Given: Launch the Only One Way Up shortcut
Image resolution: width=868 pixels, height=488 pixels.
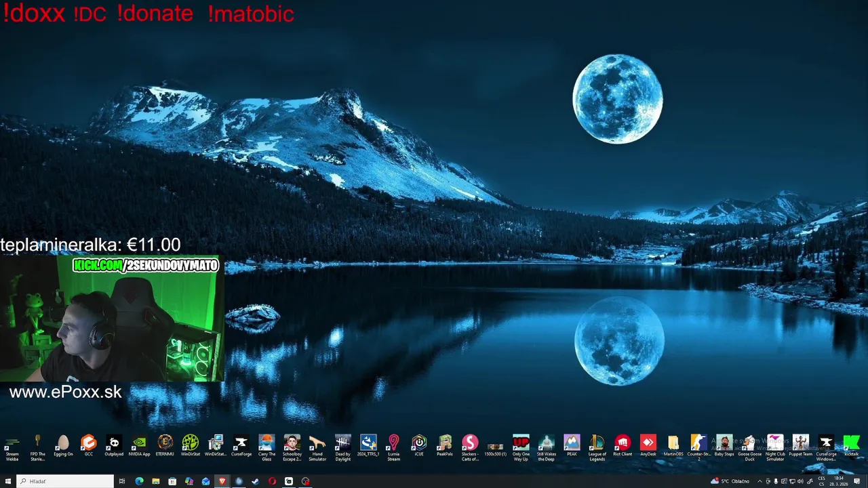Looking at the screenshot, I should 521,448.
